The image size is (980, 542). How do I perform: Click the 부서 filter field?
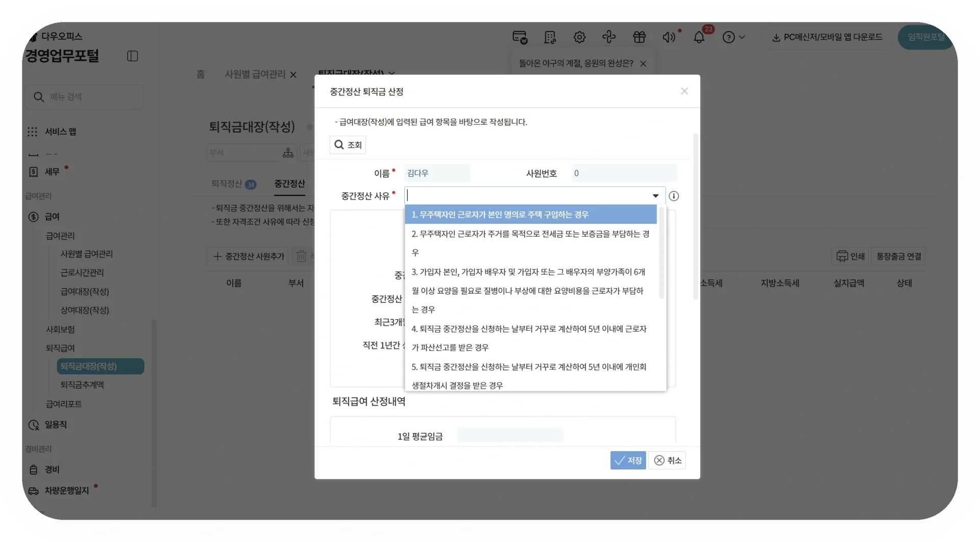252,153
